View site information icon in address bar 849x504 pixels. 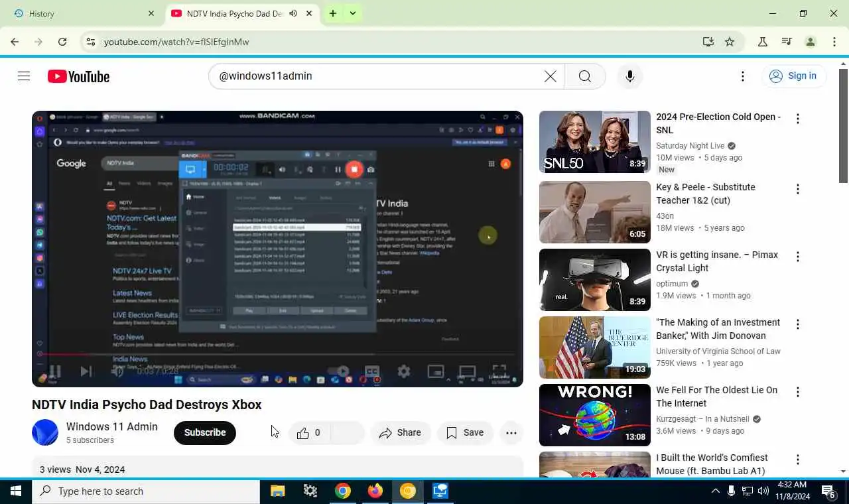(x=91, y=42)
